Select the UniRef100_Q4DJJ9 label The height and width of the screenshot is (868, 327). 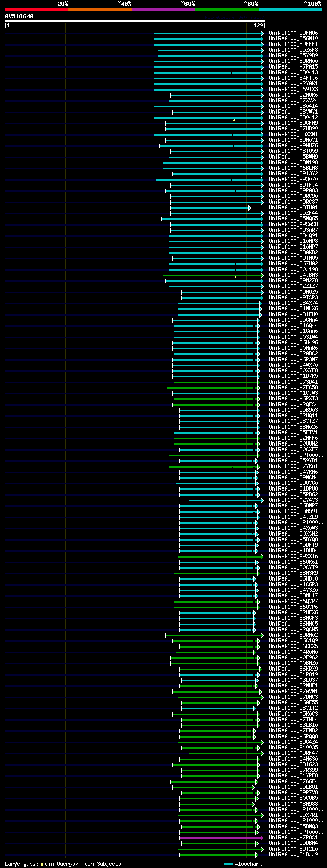pyautogui.click(x=293, y=855)
